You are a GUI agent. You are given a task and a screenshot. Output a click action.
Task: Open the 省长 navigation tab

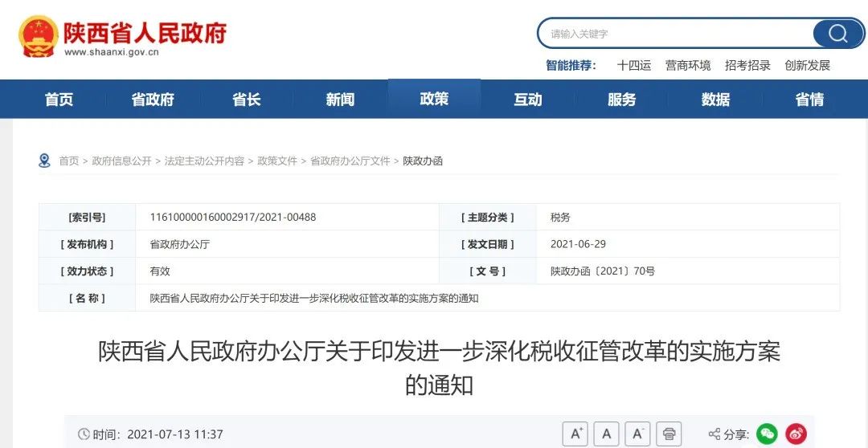tap(247, 100)
